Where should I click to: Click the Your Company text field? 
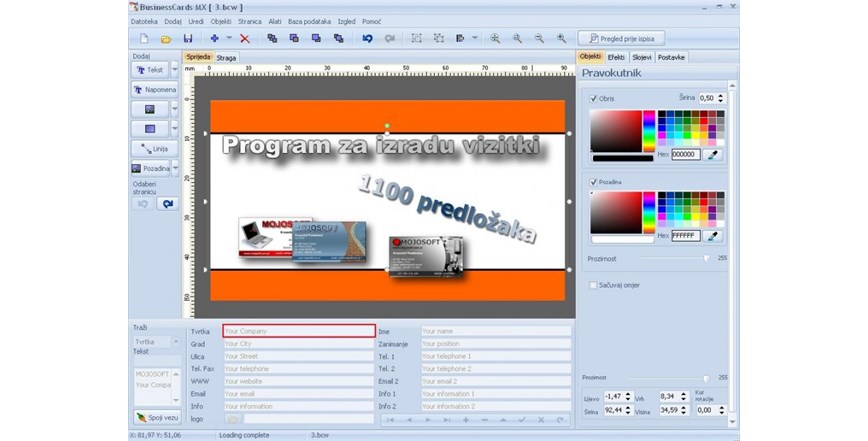point(298,330)
